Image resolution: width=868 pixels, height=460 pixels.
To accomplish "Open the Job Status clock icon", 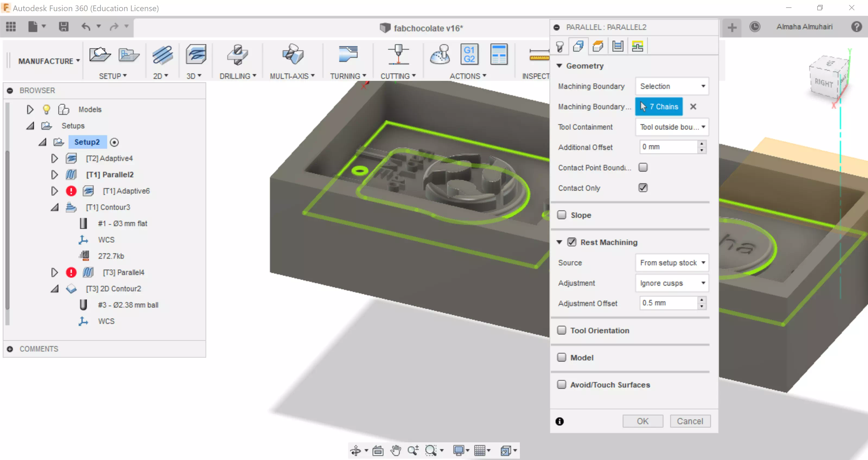I will 755,27.
